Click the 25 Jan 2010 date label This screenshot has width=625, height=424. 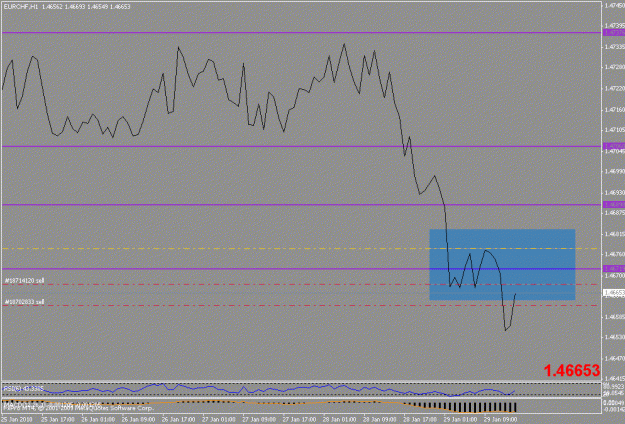coord(17,420)
